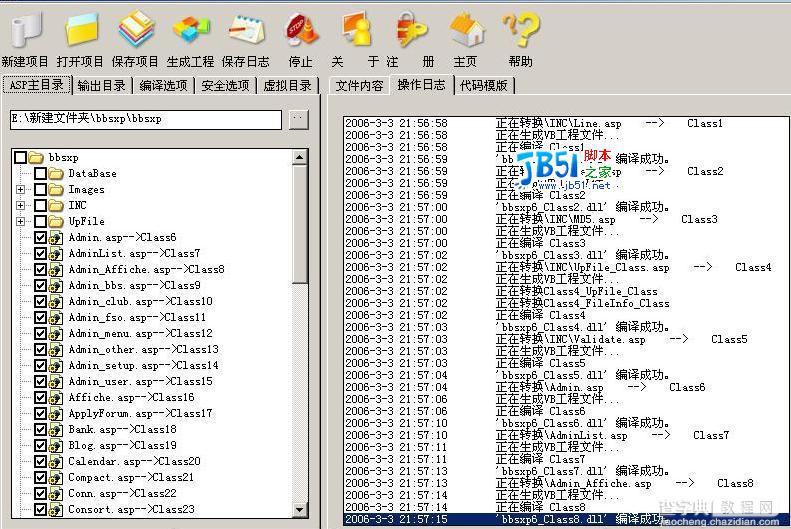Viewport: 791px width, 529px height.
Task: Click the 新建项目 toolbar icon
Action: click(x=26, y=29)
